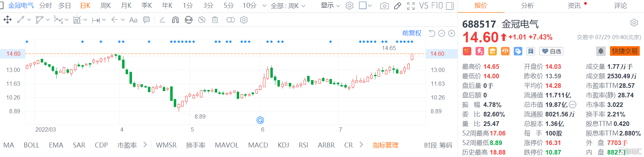Open drawing toolbar settings gear
Viewport: 644px width, 157px height.
tap(244, 20)
